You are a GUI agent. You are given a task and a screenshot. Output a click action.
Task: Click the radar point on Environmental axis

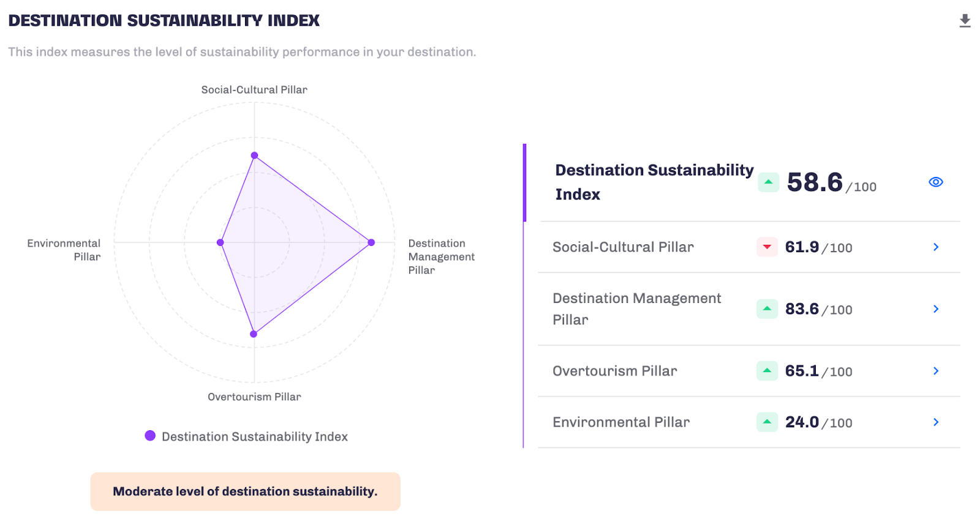click(x=221, y=242)
